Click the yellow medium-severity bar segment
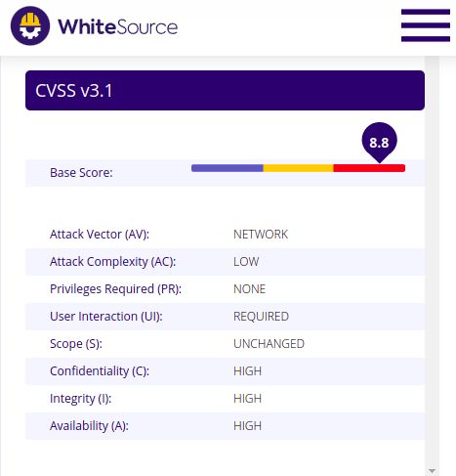 298,168
